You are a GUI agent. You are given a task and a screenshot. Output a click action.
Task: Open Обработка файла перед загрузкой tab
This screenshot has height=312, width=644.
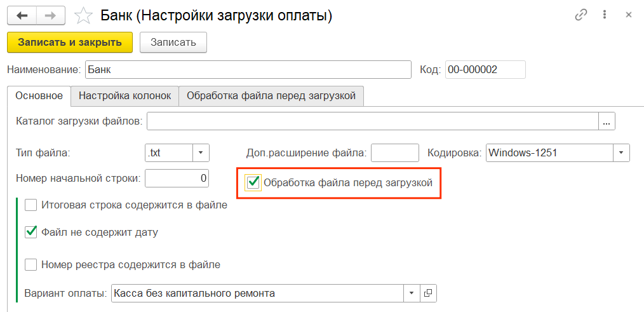pos(271,96)
